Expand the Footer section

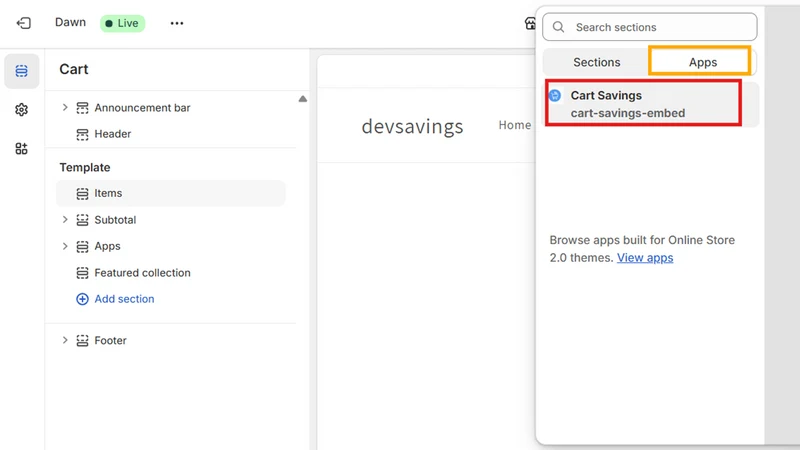tap(65, 340)
